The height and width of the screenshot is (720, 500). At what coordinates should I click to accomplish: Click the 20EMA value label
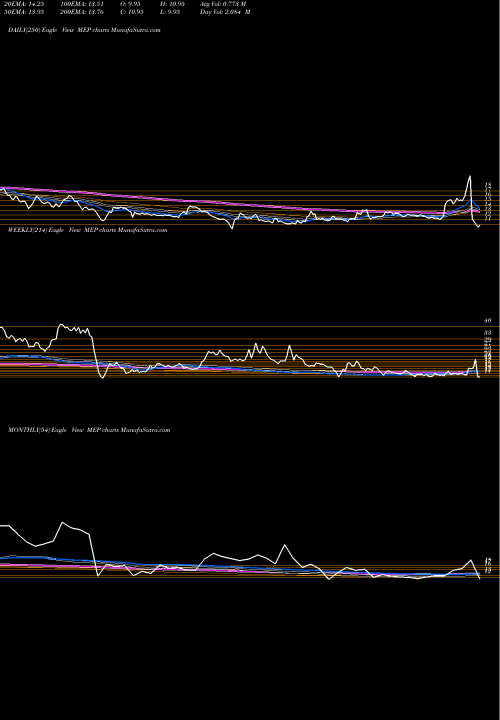click(x=24, y=4)
